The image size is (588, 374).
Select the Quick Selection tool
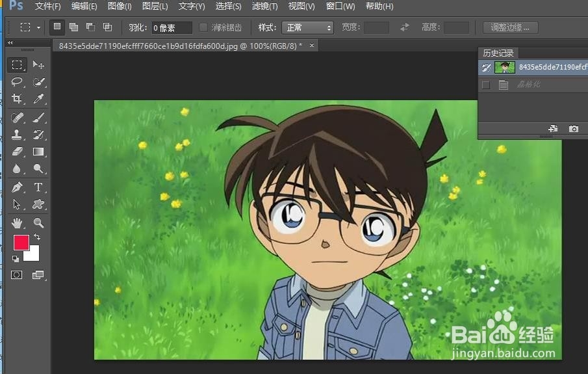coord(38,81)
